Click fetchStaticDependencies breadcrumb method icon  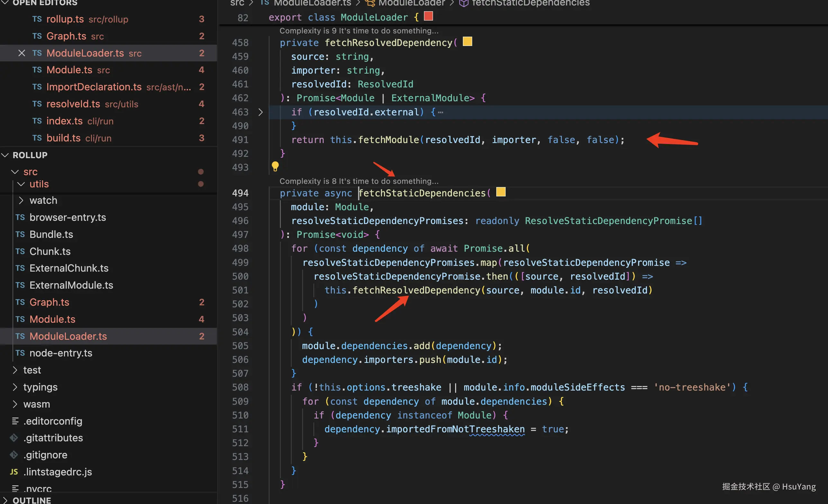pyautogui.click(x=464, y=3)
